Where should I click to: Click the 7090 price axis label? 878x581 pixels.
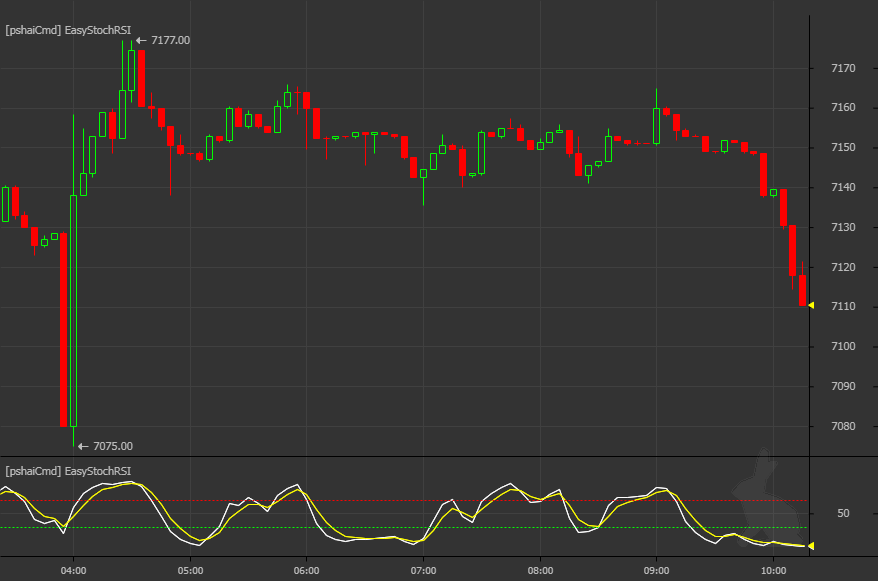tap(843, 386)
